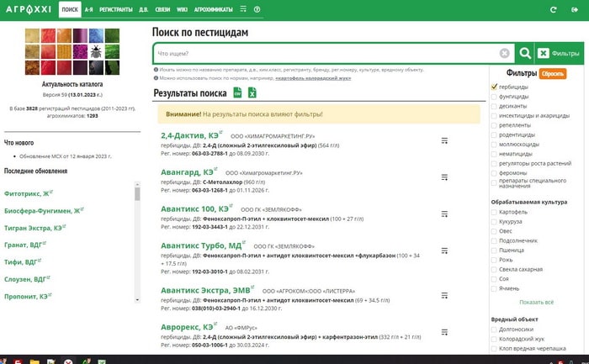Export results as Excel file icon
This screenshot has width=589, height=364.
pos(252,92)
